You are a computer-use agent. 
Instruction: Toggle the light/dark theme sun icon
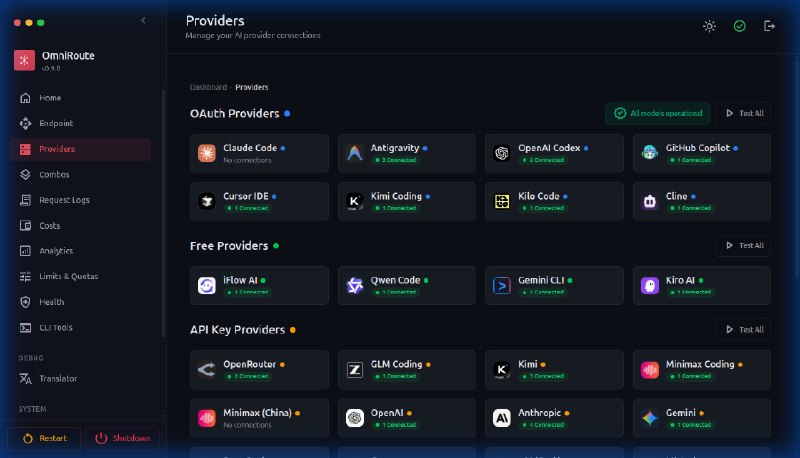pos(709,26)
